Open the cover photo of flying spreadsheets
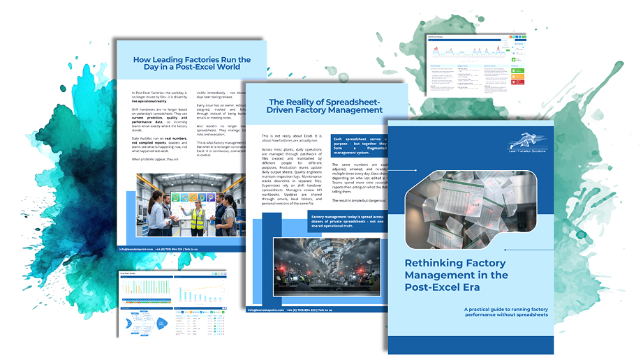643x364 pixels. (x=471, y=210)
